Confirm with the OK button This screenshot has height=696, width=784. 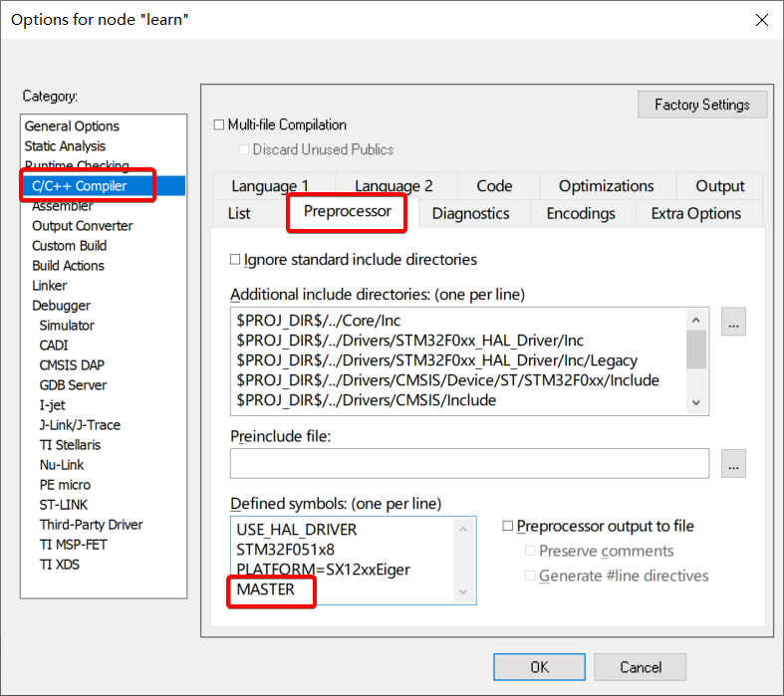pyautogui.click(x=539, y=667)
